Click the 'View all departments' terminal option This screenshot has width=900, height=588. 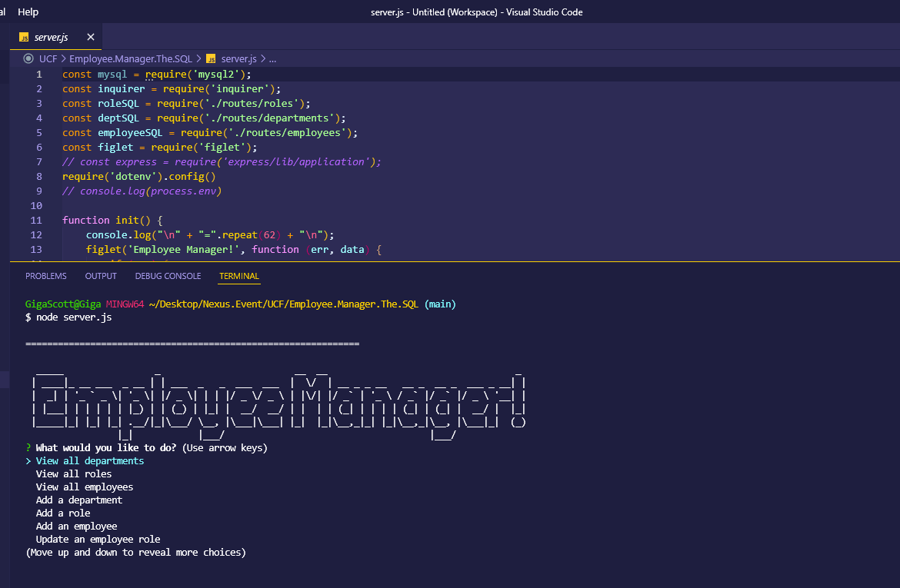pyautogui.click(x=91, y=460)
